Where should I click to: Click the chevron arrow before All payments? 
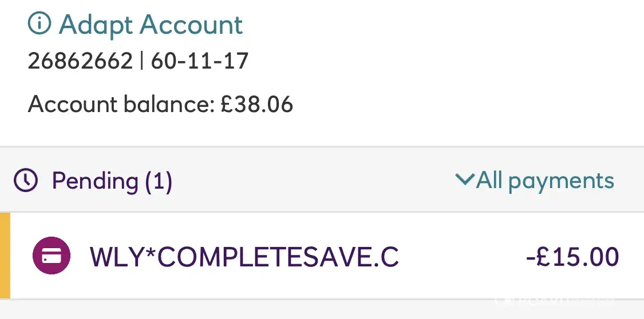coord(464,180)
